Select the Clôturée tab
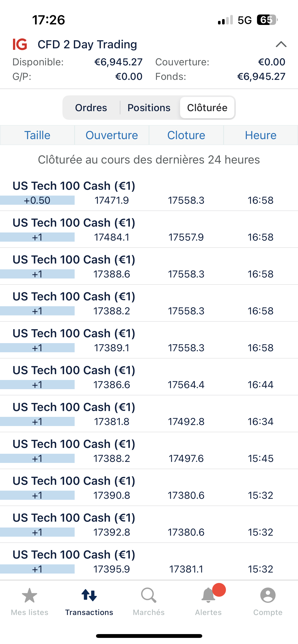 (207, 108)
